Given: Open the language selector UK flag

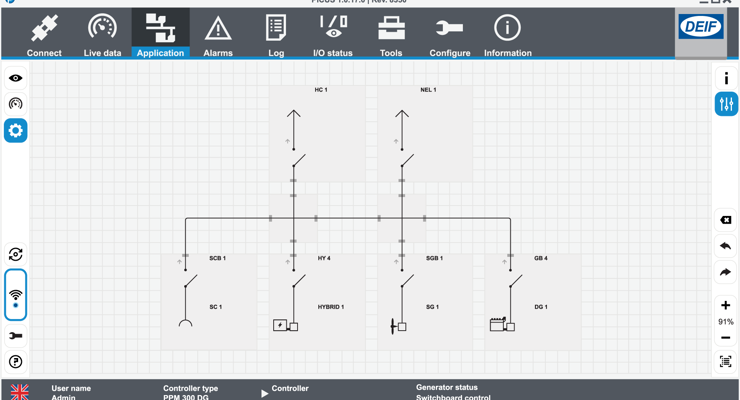Looking at the screenshot, I should 19,392.
